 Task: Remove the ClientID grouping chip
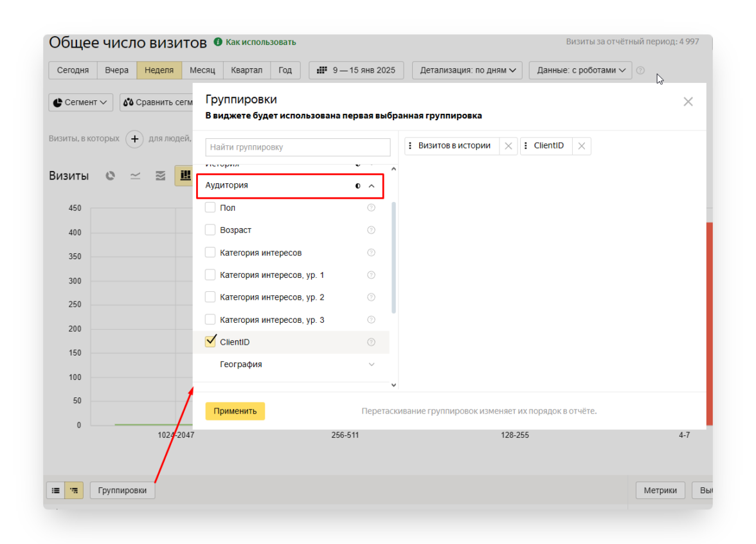point(581,146)
